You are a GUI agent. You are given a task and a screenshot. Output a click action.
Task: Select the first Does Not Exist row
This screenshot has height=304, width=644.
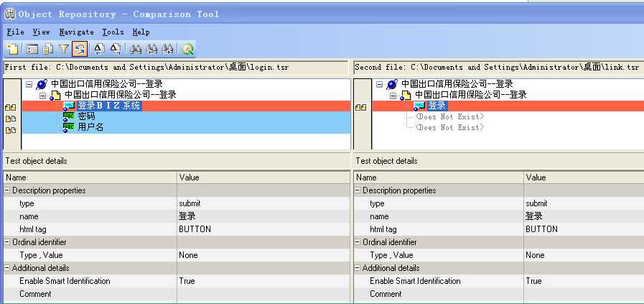coord(449,117)
